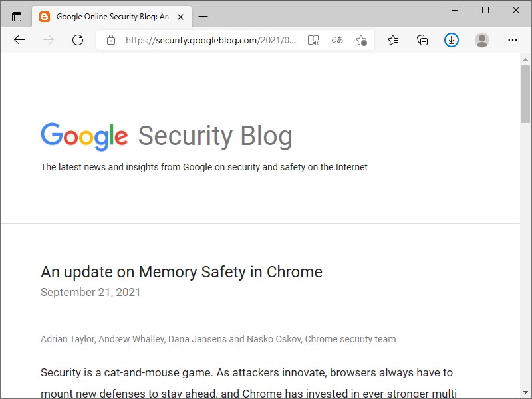532x399 pixels.
Task: Open the Memory Safety in Chrome article
Action: point(181,271)
